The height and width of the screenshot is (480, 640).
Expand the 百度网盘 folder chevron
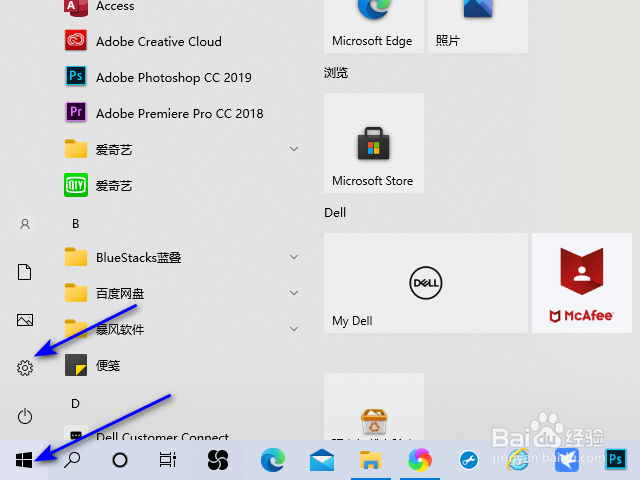tap(294, 293)
